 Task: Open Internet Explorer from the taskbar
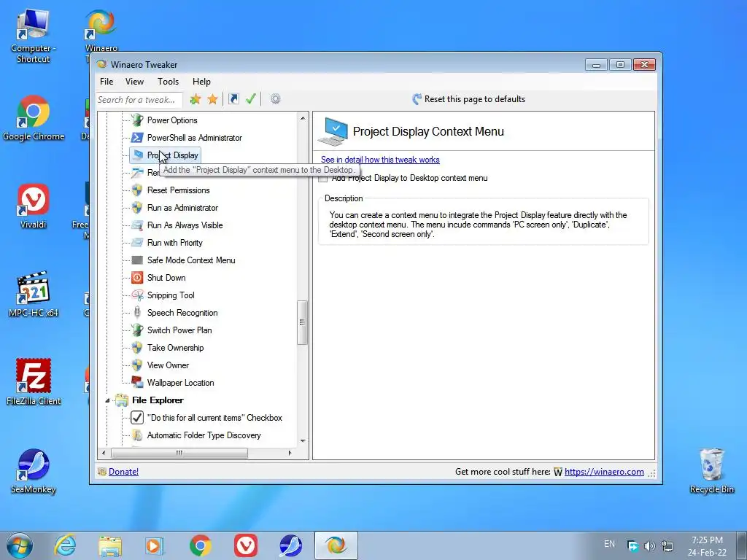65,545
